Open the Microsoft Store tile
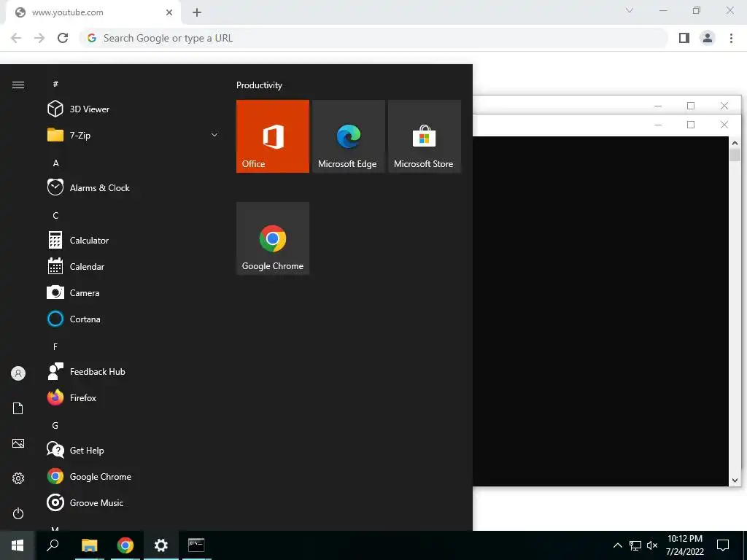The width and height of the screenshot is (747, 560). 425,136
